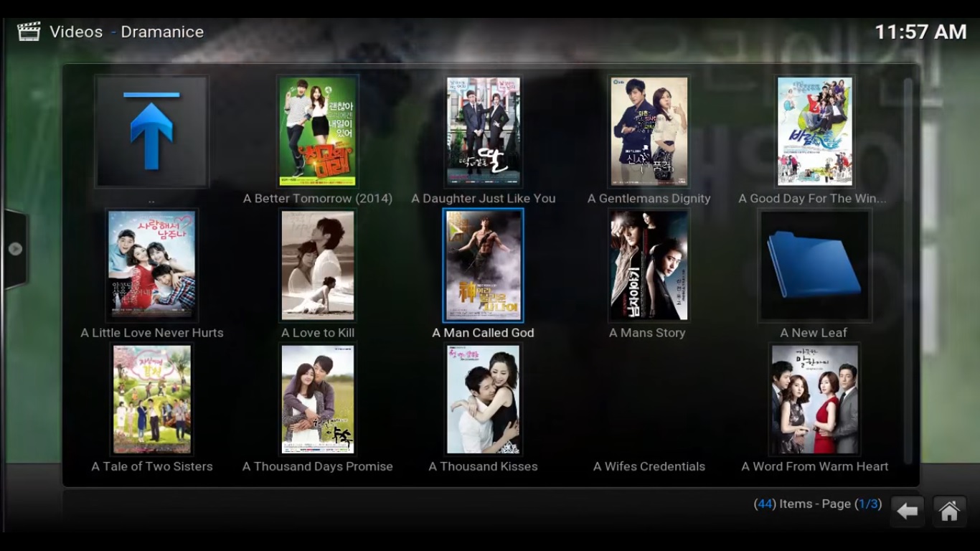980x551 pixels.
Task: Expand the left side menu arrow tab
Action: (x=15, y=249)
